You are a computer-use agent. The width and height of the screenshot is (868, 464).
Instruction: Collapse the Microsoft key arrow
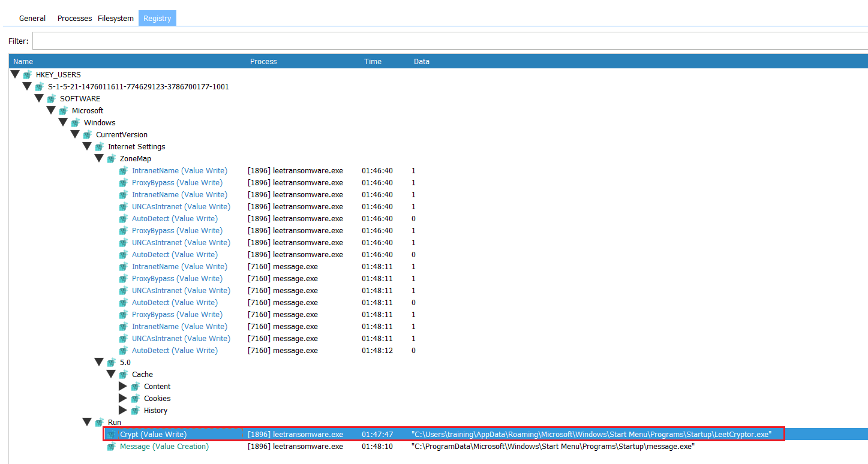coord(51,110)
